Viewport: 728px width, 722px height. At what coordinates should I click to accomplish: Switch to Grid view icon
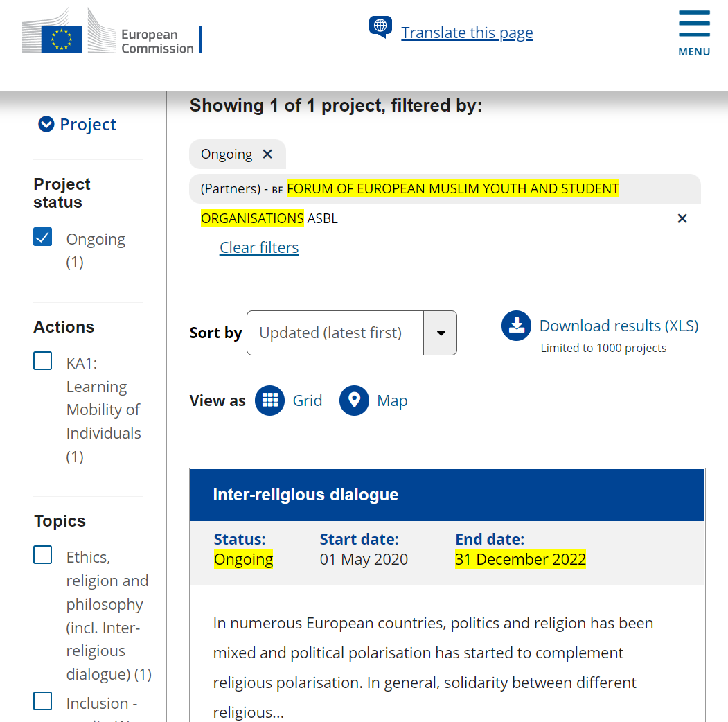[269, 400]
